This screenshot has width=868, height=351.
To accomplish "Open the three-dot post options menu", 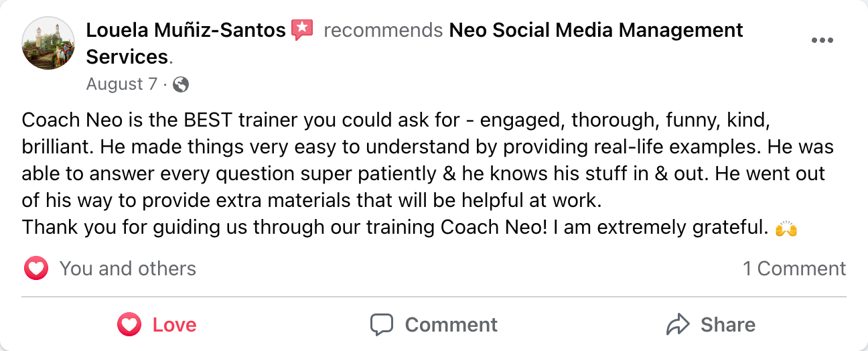I will [822, 40].
